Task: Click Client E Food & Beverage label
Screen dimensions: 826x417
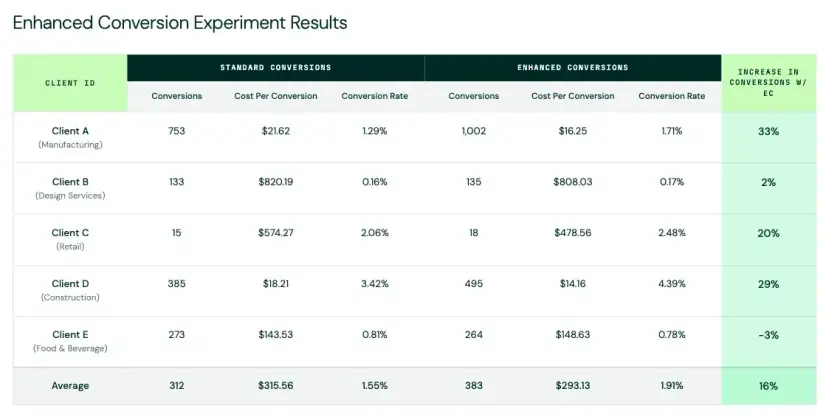Action: [70, 341]
